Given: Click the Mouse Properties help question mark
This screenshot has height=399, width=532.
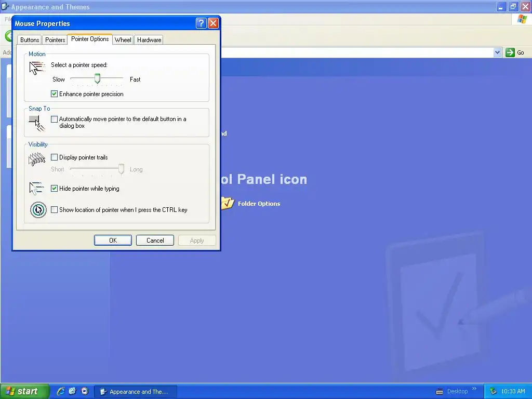Looking at the screenshot, I should [x=201, y=23].
